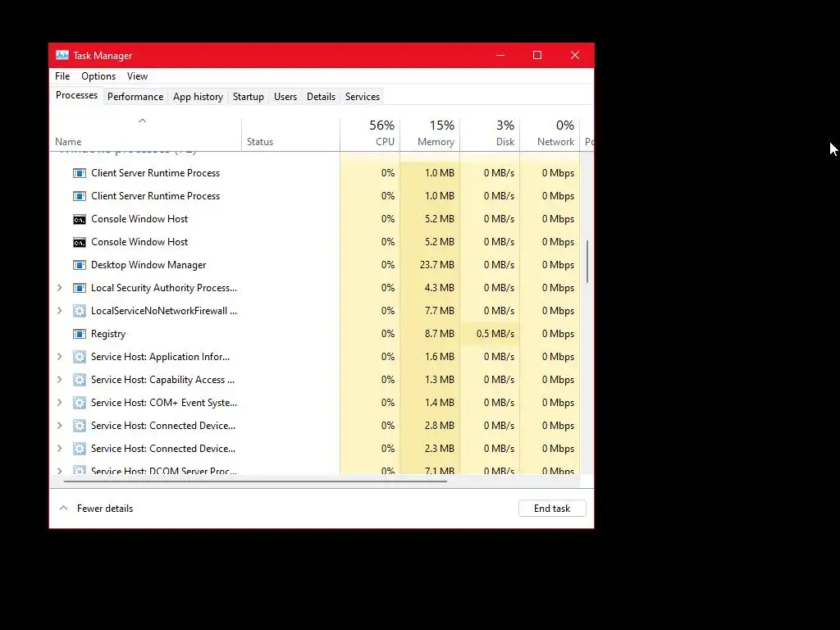Click the LocalServiceNoNetworkFirewall gear icon

coord(80,311)
